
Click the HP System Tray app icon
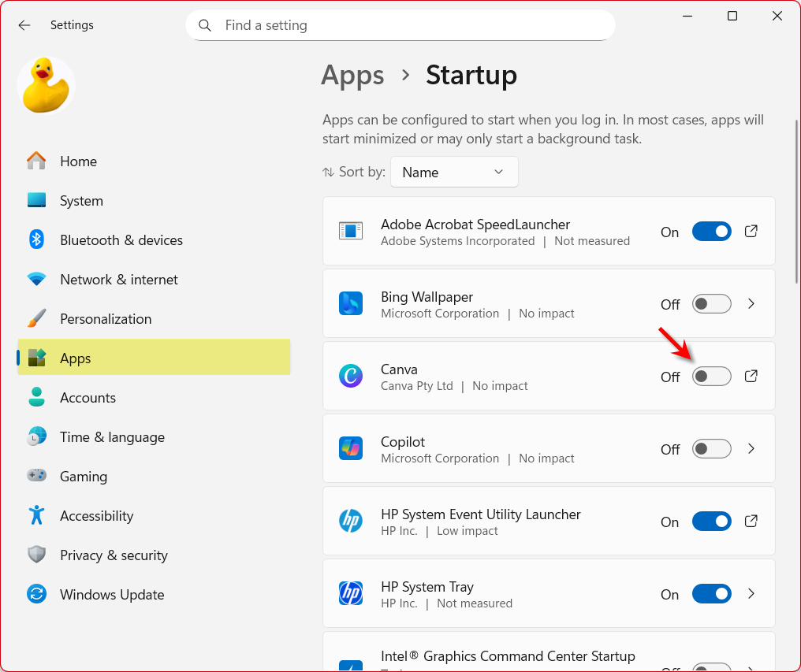[351, 593]
